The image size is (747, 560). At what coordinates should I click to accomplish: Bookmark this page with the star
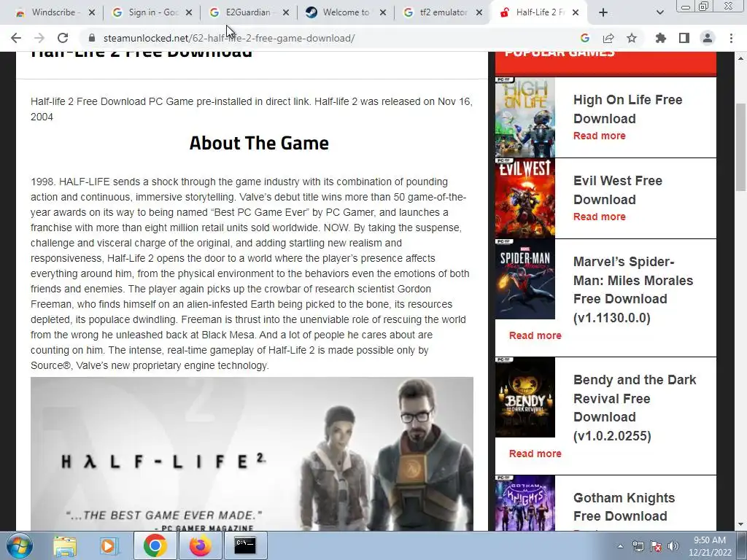pos(632,38)
